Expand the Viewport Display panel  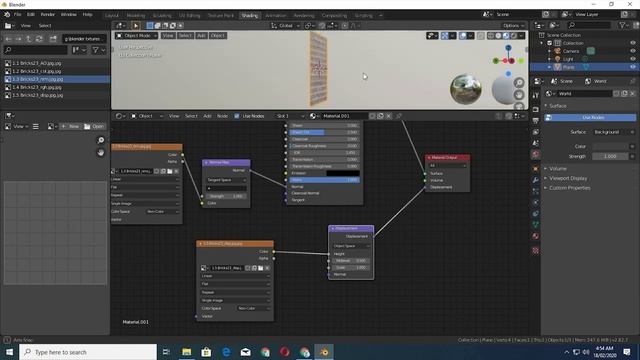click(568, 178)
